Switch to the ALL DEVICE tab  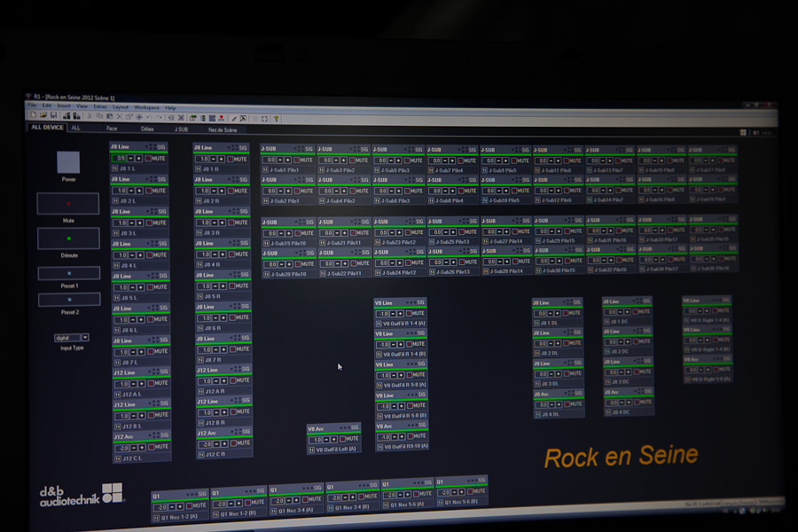tap(47, 128)
